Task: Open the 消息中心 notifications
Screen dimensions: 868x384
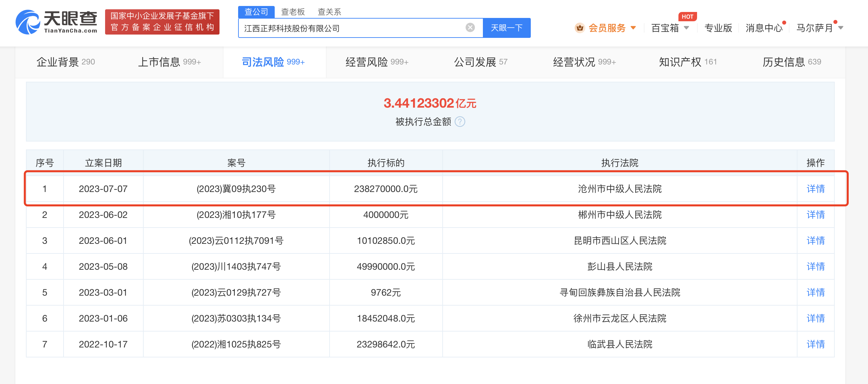Action: (x=764, y=28)
